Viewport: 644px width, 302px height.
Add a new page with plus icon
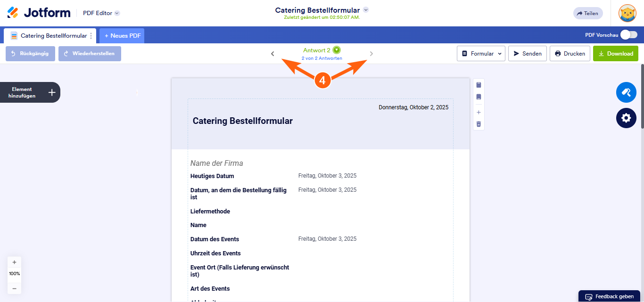point(479,113)
